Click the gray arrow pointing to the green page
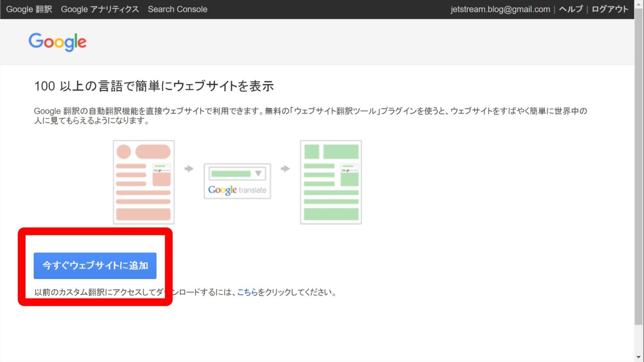Image resolution: width=644 pixels, height=362 pixels. [x=285, y=169]
